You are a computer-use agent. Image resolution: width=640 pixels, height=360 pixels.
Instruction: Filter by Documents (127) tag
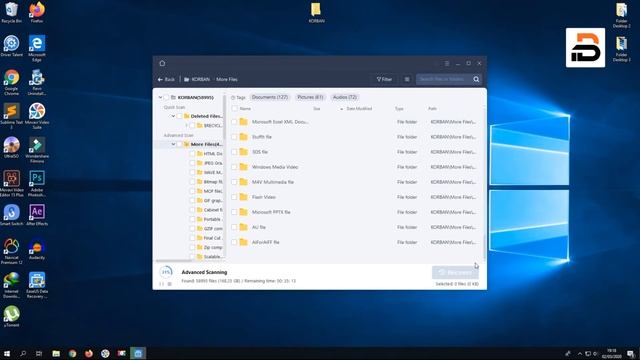coord(270,97)
